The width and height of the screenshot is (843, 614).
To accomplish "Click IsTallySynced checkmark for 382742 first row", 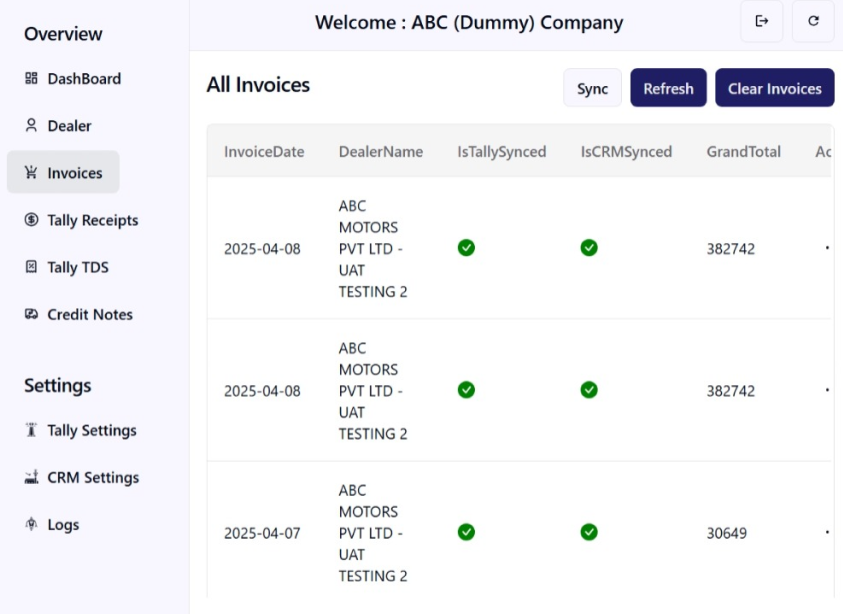I will 466,248.
